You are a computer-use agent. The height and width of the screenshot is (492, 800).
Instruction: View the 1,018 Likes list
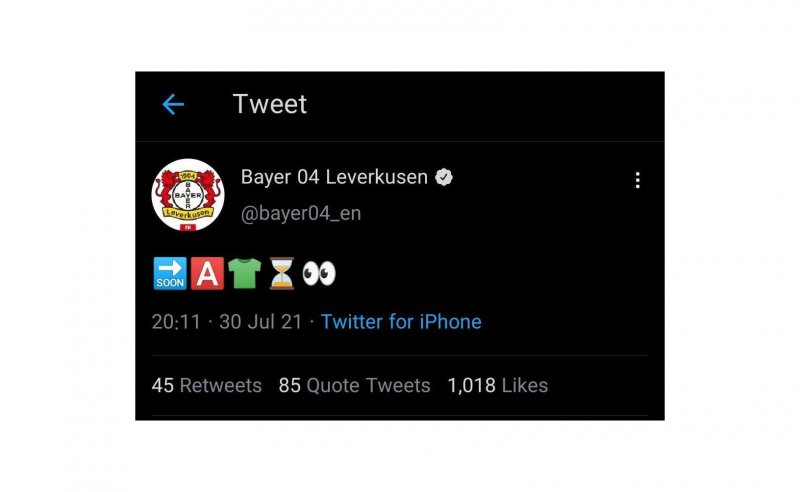[497, 385]
